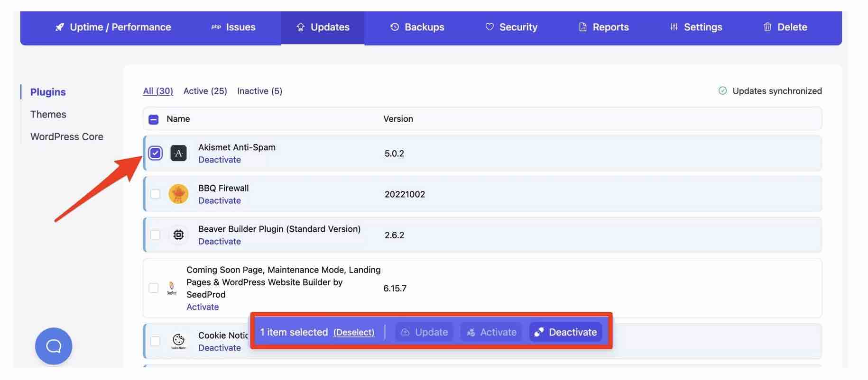Screen dimensions: 868x380
Task: Uncheck the Akismet Anti-Spam checkbox
Action: pos(155,153)
